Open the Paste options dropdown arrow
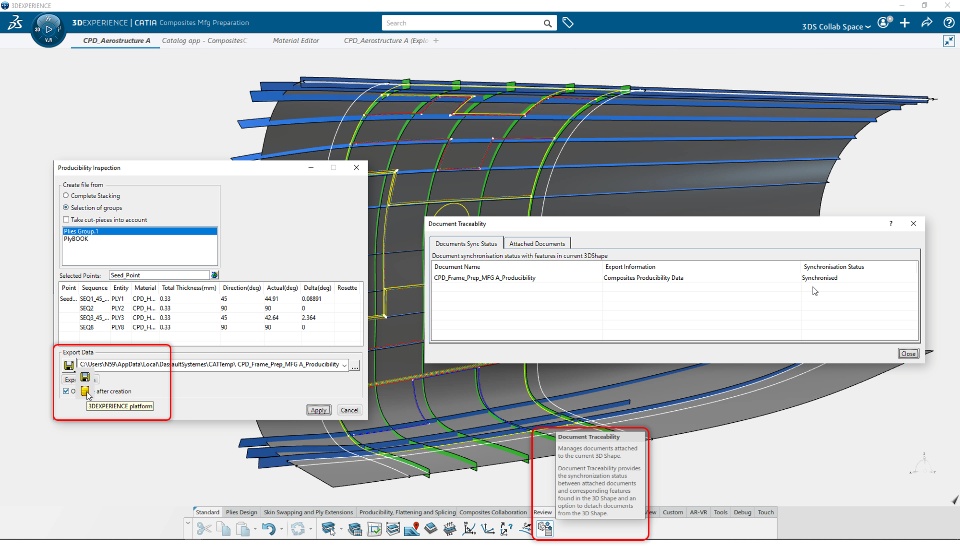 click(x=255, y=529)
